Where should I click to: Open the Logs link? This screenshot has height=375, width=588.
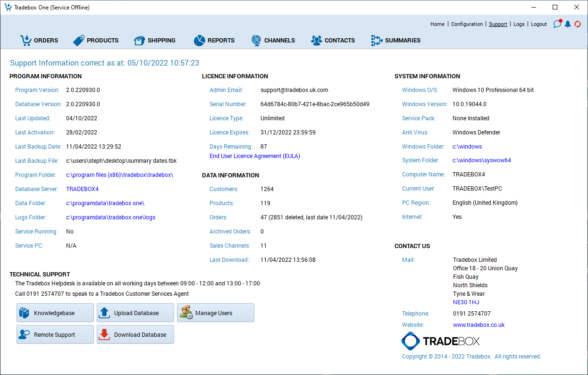[x=519, y=24]
